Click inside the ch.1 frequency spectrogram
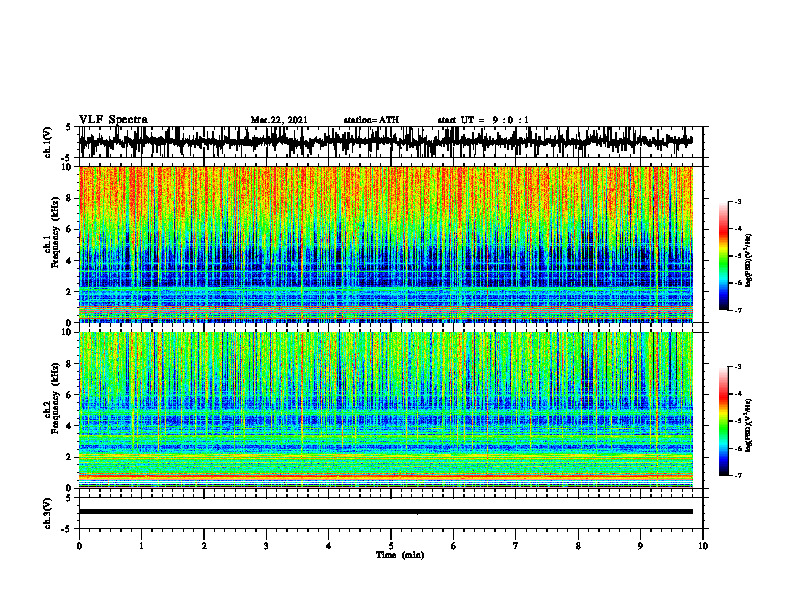Image resolution: width=792 pixels, height=612 pixels. (x=385, y=244)
